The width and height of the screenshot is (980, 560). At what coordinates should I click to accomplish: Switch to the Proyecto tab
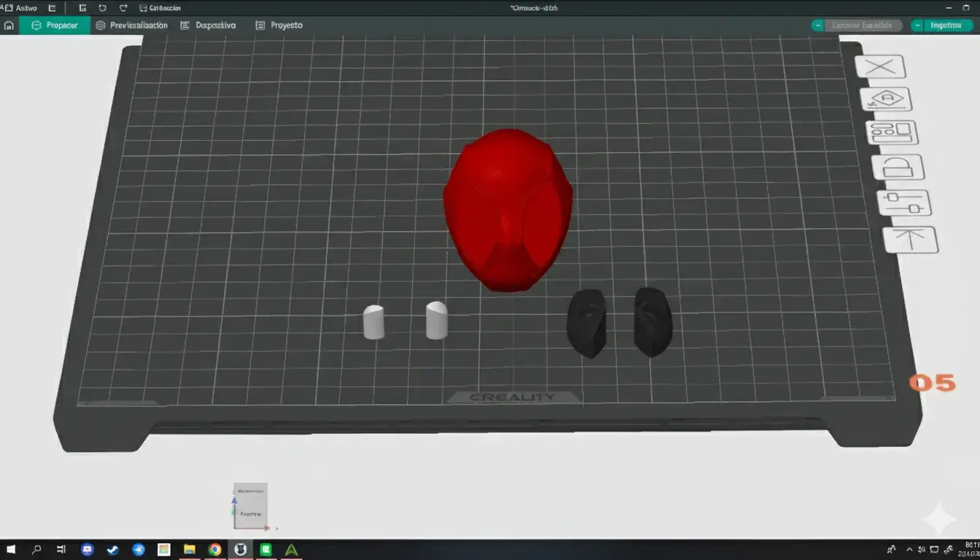279,26
